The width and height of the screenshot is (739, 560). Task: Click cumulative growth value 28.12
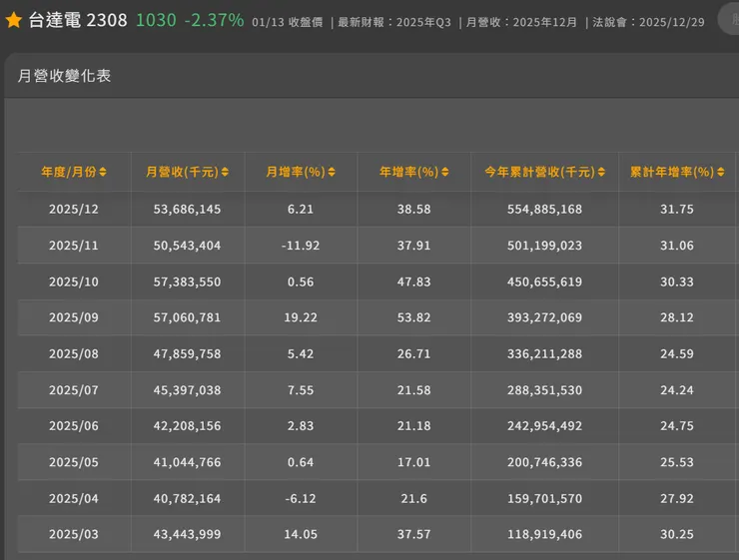(677, 317)
